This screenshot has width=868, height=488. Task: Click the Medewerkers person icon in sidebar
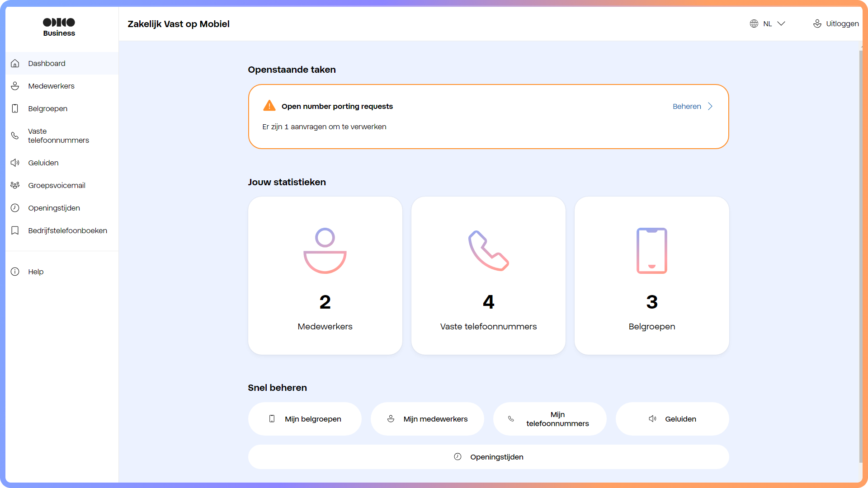click(15, 86)
